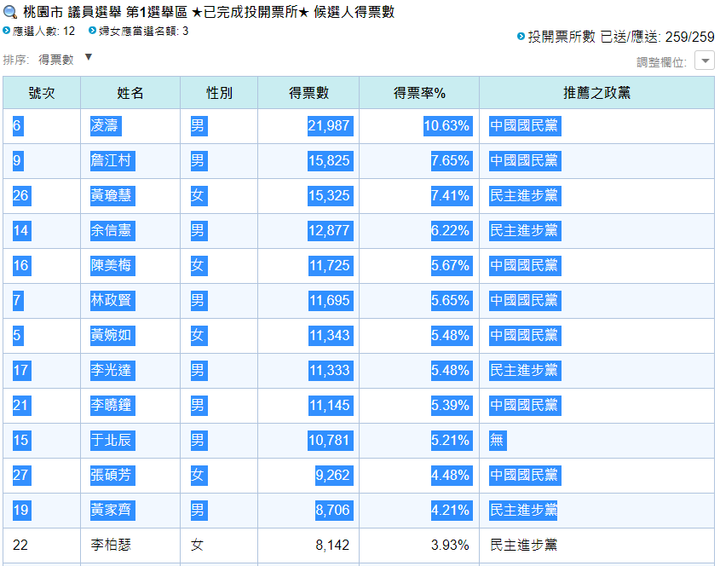Click vote count 8,706

[x=334, y=510]
